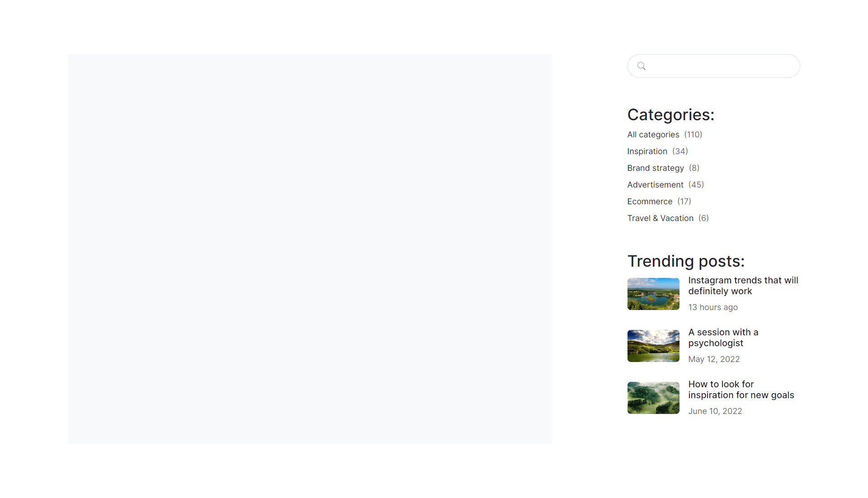
Task: Click the (17) count beside Ecommerce
Action: (684, 202)
